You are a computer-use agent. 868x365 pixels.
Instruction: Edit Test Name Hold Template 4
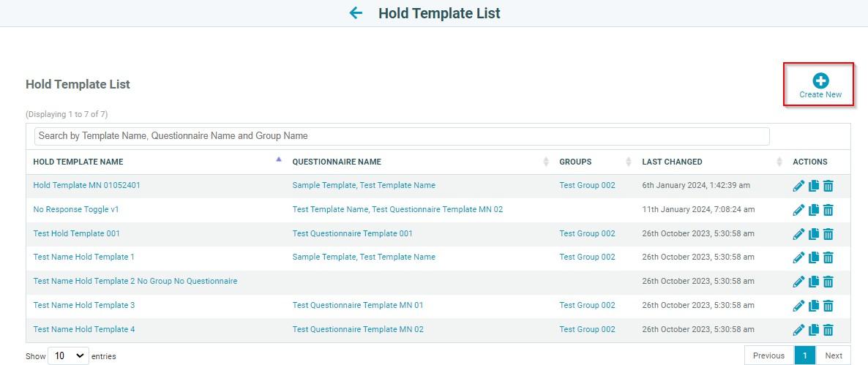[x=798, y=330]
